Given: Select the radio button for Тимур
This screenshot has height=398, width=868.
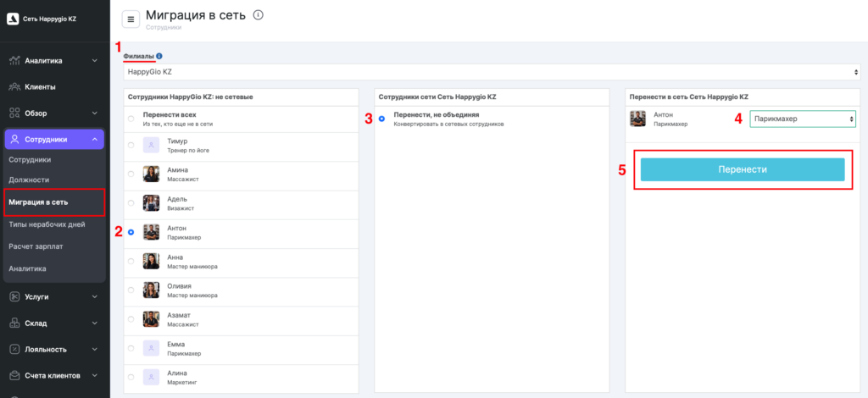Looking at the screenshot, I should [x=131, y=146].
